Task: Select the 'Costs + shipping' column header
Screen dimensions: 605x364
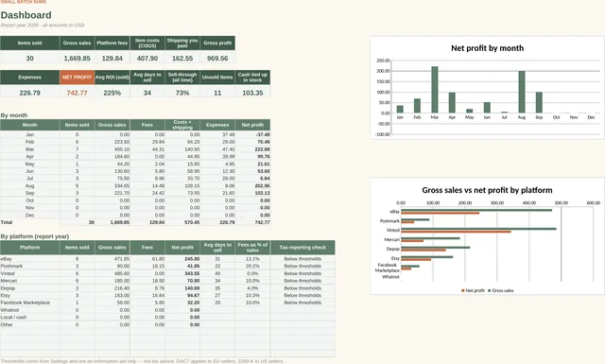Action: point(182,125)
